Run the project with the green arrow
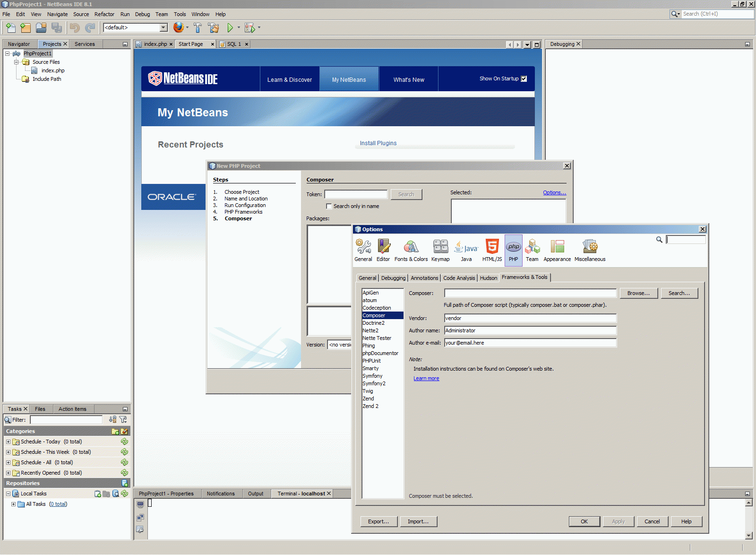The height and width of the screenshot is (555, 756). pos(230,28)
